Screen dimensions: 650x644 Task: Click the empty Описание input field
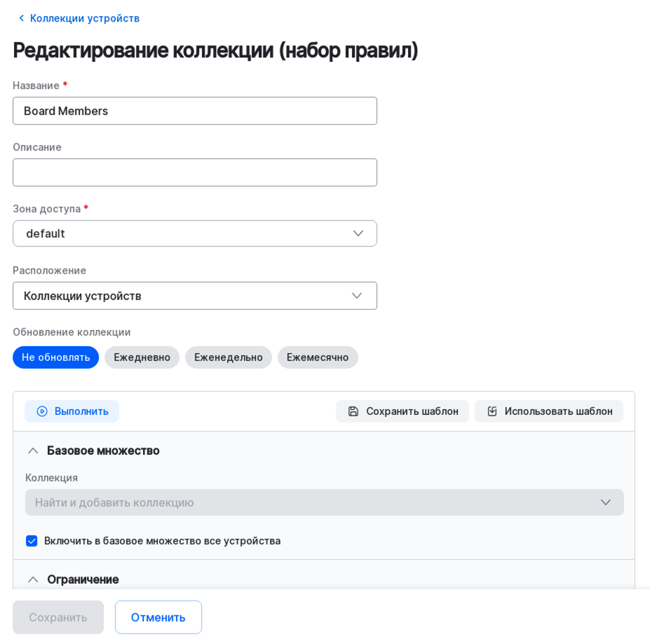pyautogui.click(x=194, y=172)
